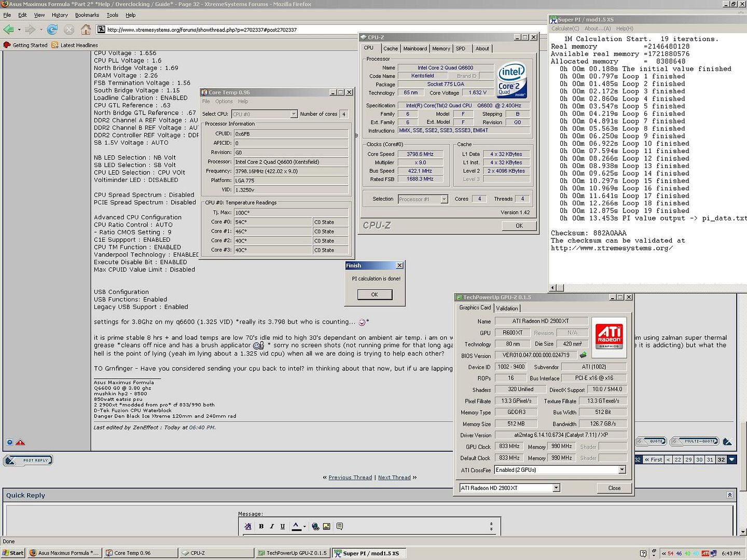Screen dimensions: 747x560
Task: Open the Back history dropdown arrow
Action: [19, 30]
